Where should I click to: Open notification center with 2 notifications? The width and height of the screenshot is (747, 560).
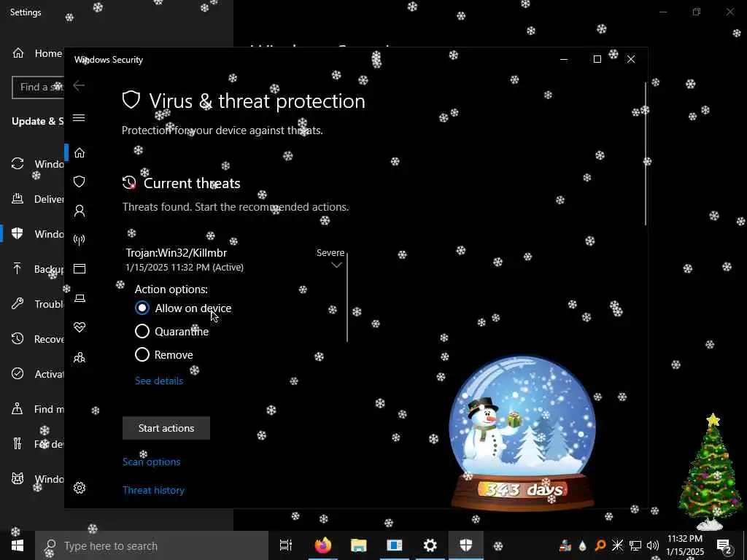[724, 546]
